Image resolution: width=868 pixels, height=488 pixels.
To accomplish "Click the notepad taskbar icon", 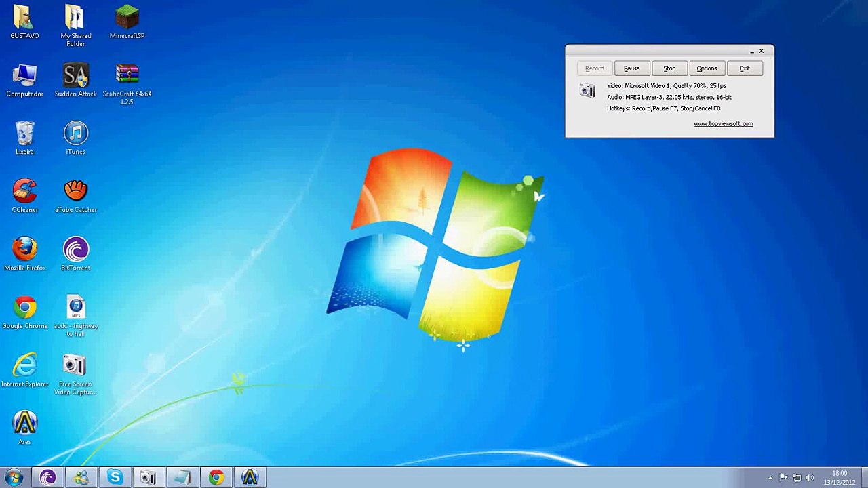I will (x=182, y=478).
